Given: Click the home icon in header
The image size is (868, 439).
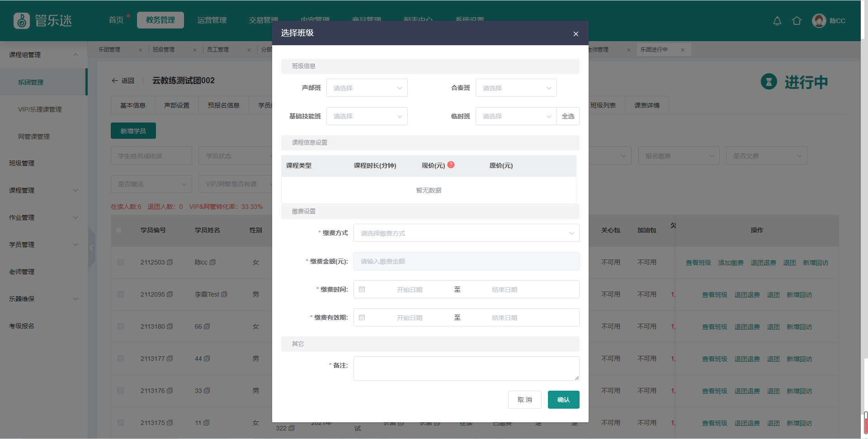Looking at the screenshot, I should pos(797,21).
